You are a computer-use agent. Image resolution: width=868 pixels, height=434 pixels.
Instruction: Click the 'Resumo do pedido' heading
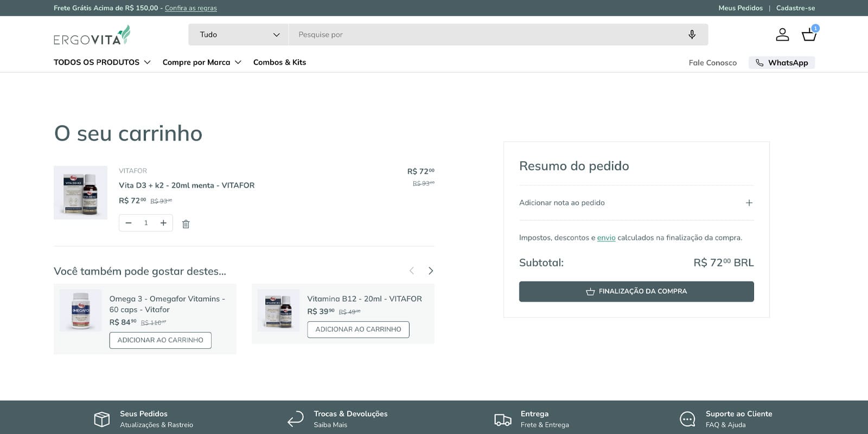coord(574,166)
